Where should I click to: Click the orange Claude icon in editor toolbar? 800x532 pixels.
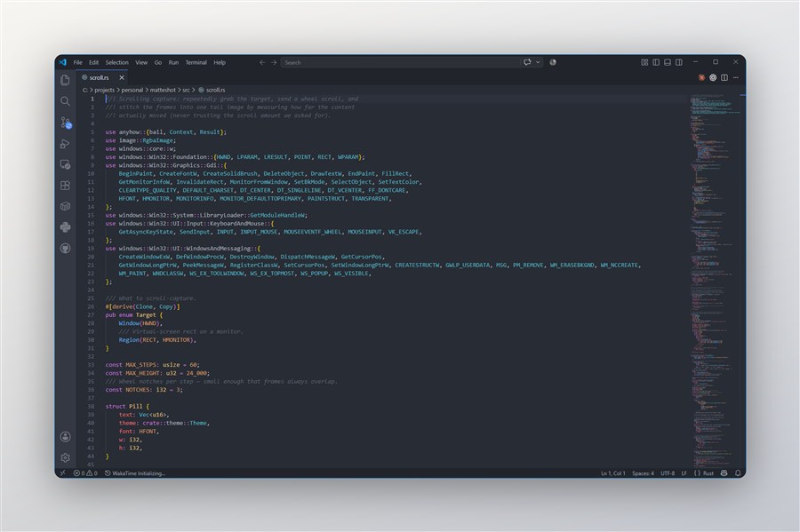701,77
